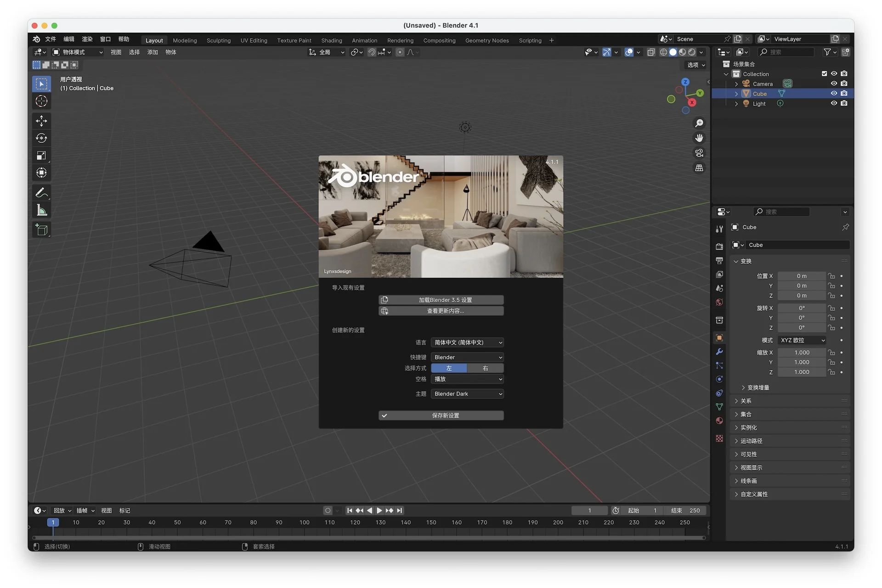Screen dimensions: 882x588
Task: Switch to the Sculpting workspace tab
Action: tap(219, 40)
